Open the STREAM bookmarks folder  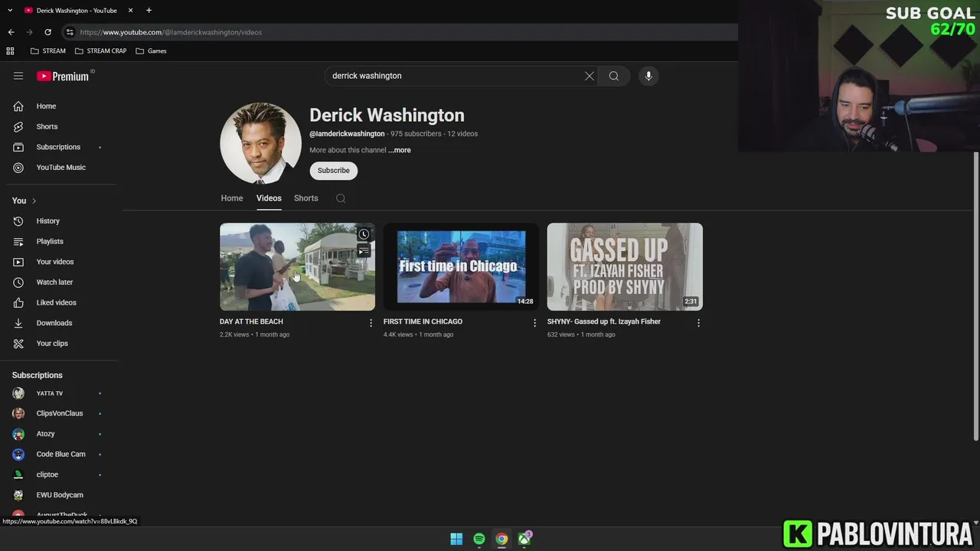pyautogui.click(x=47, y=51)
